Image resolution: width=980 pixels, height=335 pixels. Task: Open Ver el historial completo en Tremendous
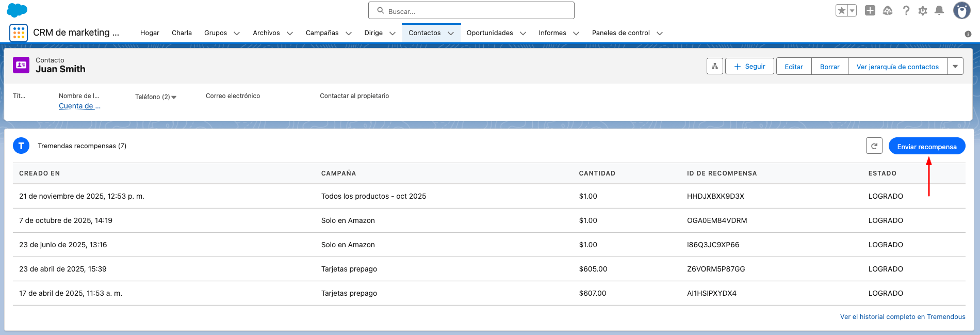tap(902, 317)
